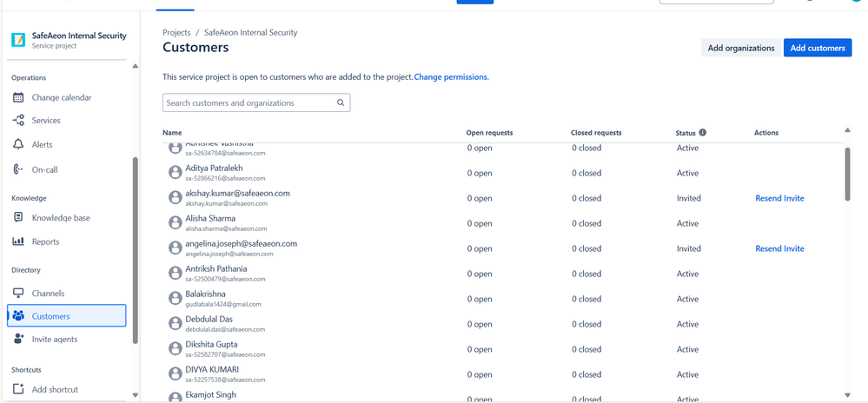Click Invited status for akshay.kumar@safeaeon.com
This screenshot has height=403, width=868.
pyautogui.click(x=689, y=198)
